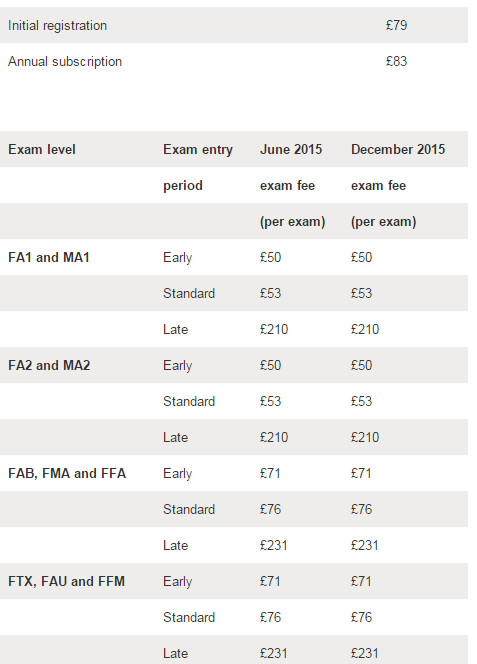Select the FTX, FAU and FFM heading
The image size is (477, 664).
click(67, 581)
